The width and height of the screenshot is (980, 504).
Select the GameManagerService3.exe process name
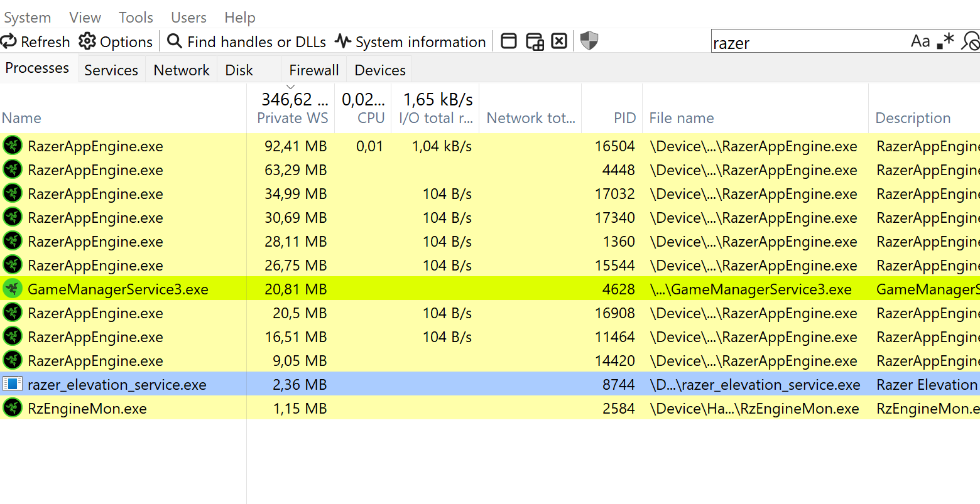click(x=118, y=289)
